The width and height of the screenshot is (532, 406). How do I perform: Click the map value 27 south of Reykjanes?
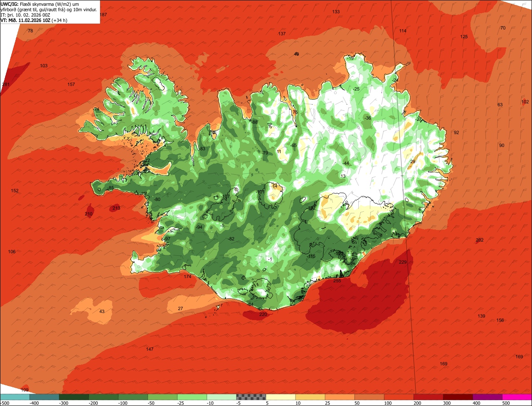pyautogui.click(x=180, y=308)
